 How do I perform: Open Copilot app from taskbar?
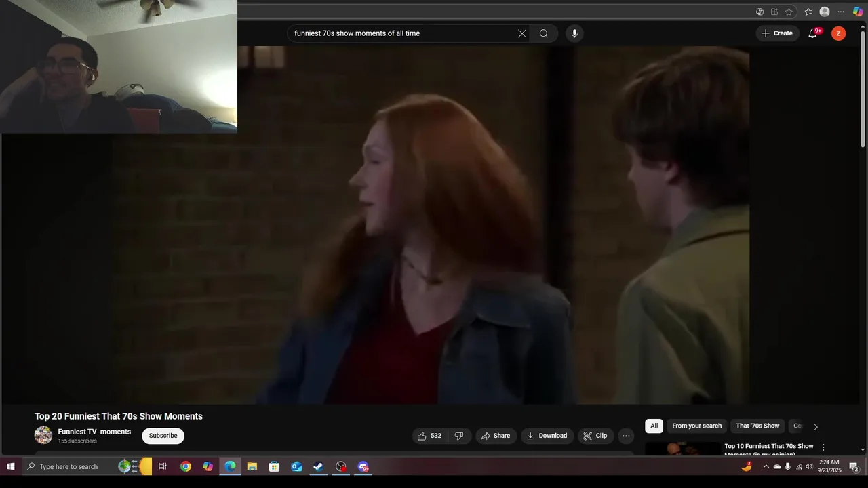tap(208, 466)
